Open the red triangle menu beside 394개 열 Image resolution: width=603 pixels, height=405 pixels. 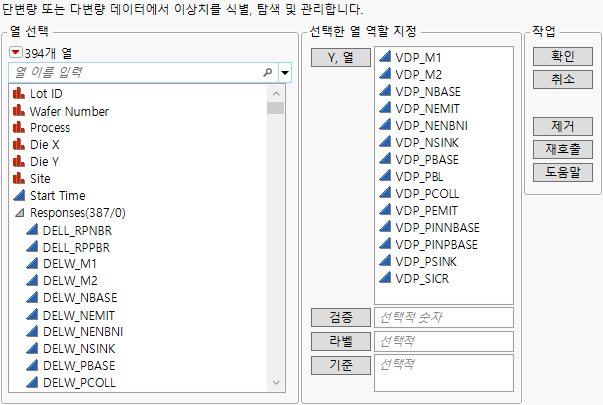[16, 53]
